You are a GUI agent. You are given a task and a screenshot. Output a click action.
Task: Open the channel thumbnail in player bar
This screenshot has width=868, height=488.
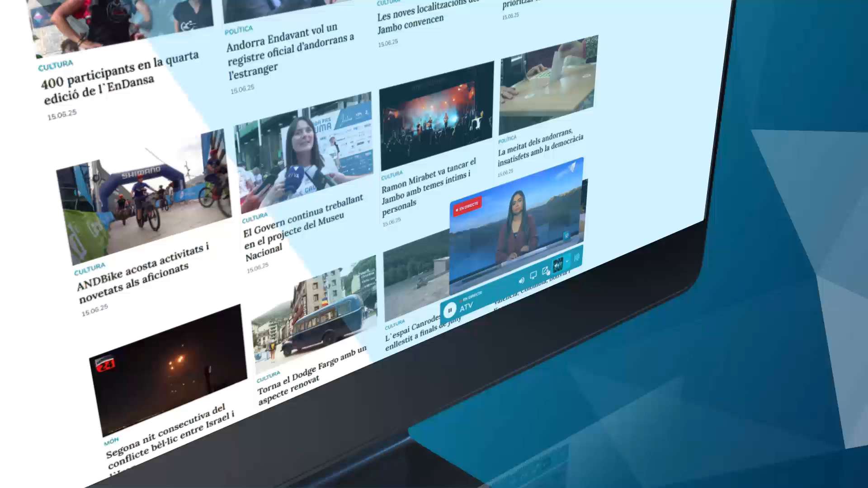(x=558, y=264)
